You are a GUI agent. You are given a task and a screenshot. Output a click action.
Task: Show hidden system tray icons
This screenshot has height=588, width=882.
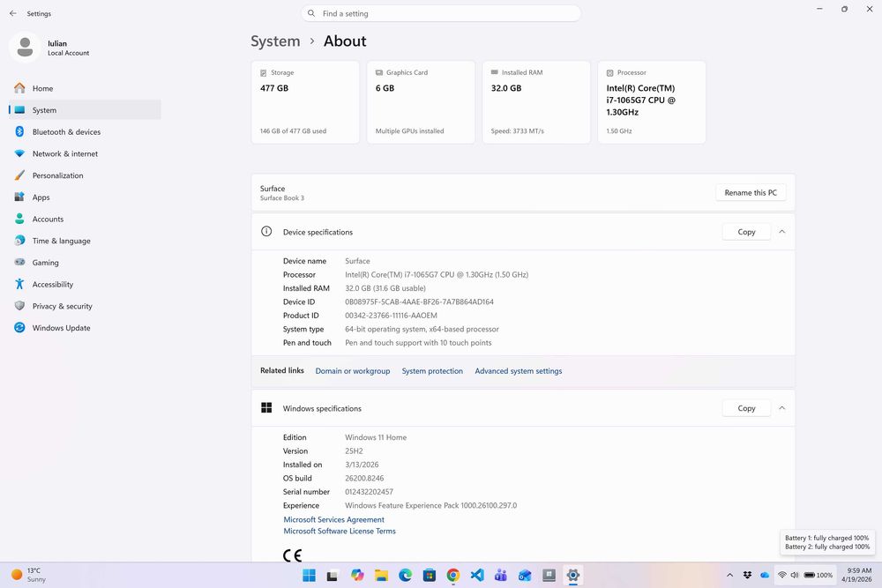729,575
